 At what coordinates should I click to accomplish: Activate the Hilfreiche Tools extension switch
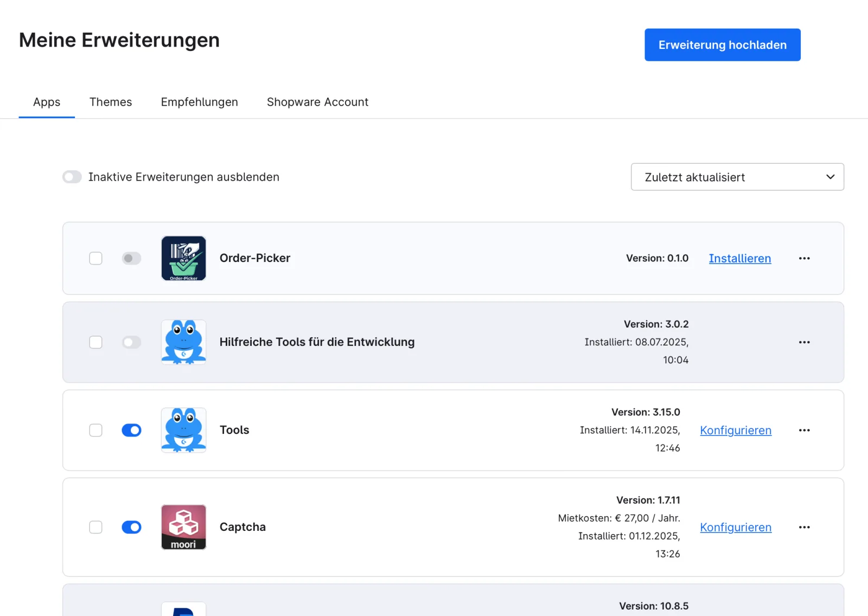[131, 342]
